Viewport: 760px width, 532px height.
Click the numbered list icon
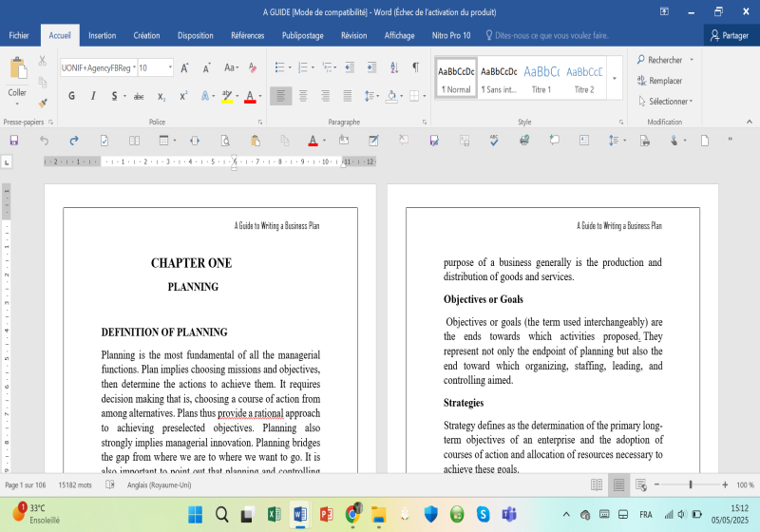(303, 67)
